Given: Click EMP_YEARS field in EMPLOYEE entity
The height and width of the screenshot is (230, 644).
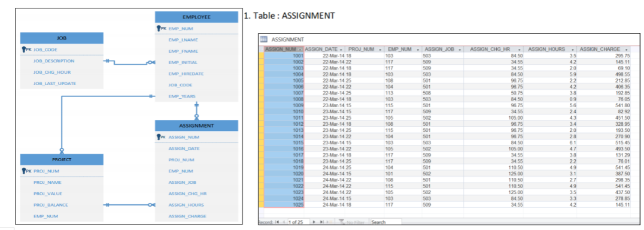Looking at the screenshot, I should pyautogui.click(x=181, y=96).
